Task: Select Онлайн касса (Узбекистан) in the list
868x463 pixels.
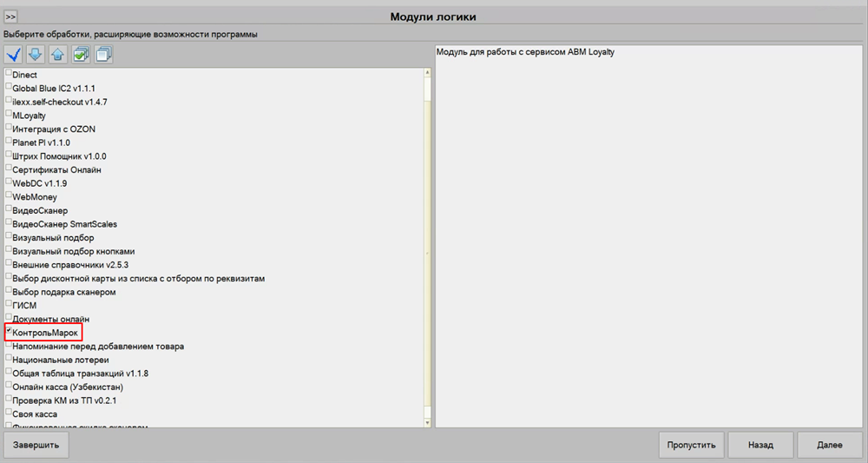Action: pos(68,387)
